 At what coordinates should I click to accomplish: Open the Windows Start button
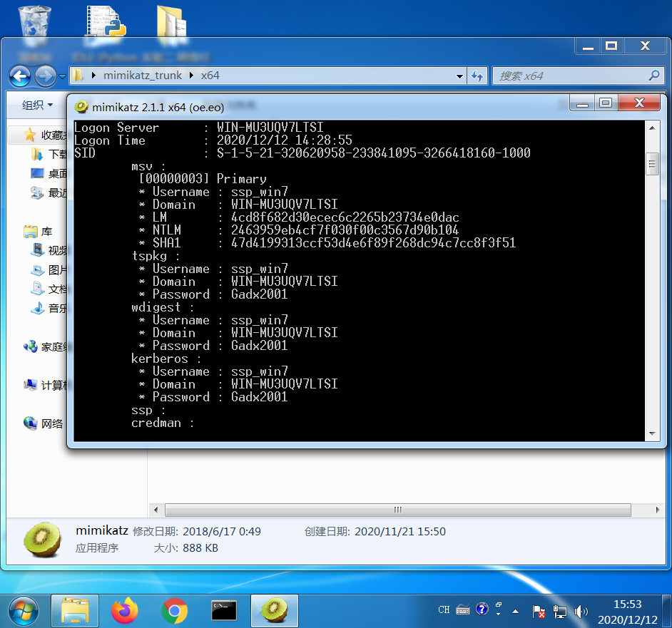[24, 612]
